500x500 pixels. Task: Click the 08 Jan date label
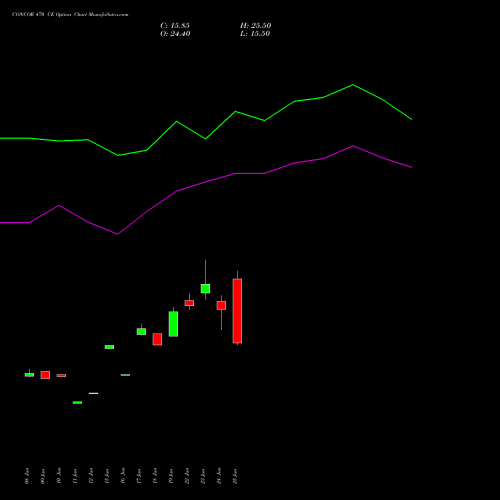[27, 476]
